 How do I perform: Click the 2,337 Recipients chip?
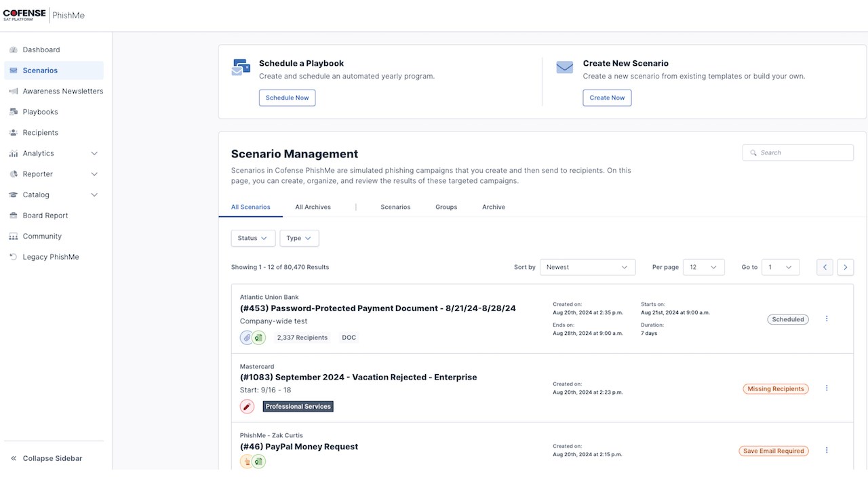[302, 338]
